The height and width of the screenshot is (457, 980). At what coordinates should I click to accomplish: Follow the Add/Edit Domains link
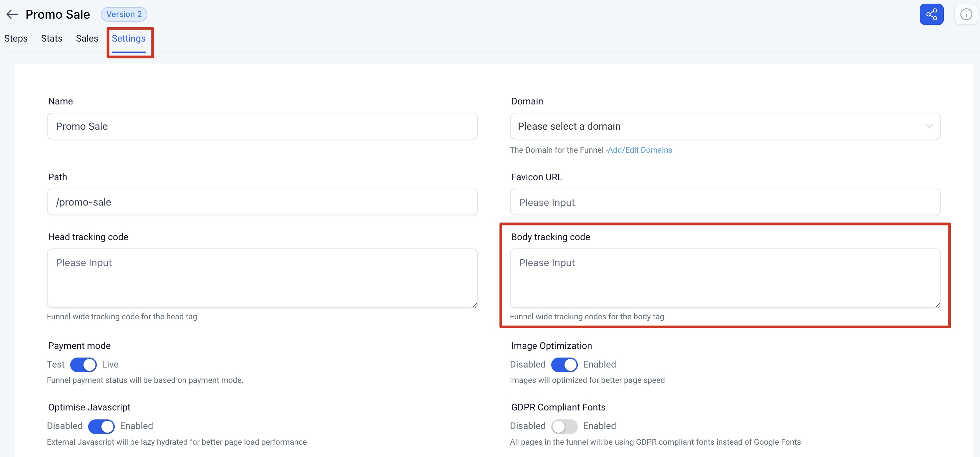(639, 150)
